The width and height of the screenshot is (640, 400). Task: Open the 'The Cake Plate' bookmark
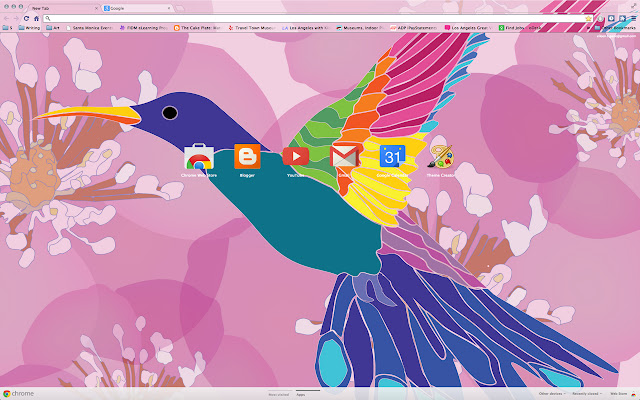tap(198, 28)
